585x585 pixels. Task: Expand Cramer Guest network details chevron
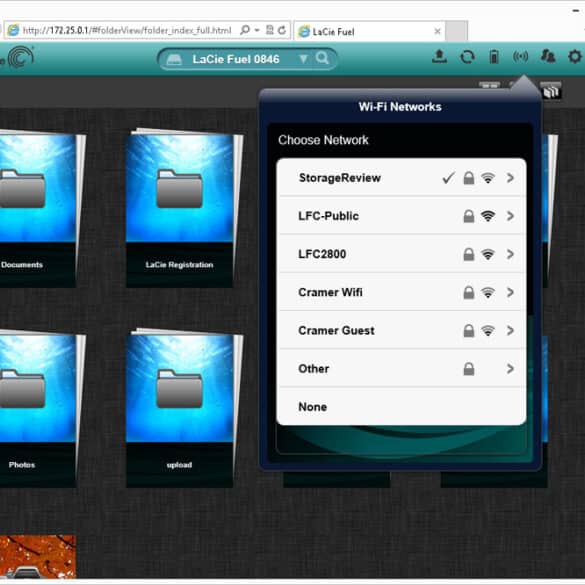(x=510, y=331)
